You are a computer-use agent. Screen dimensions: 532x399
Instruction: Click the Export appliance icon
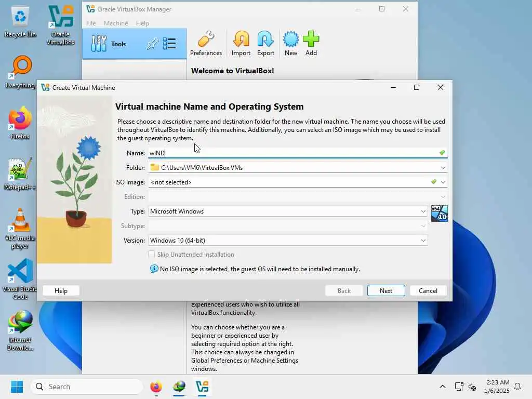[265, 43]
